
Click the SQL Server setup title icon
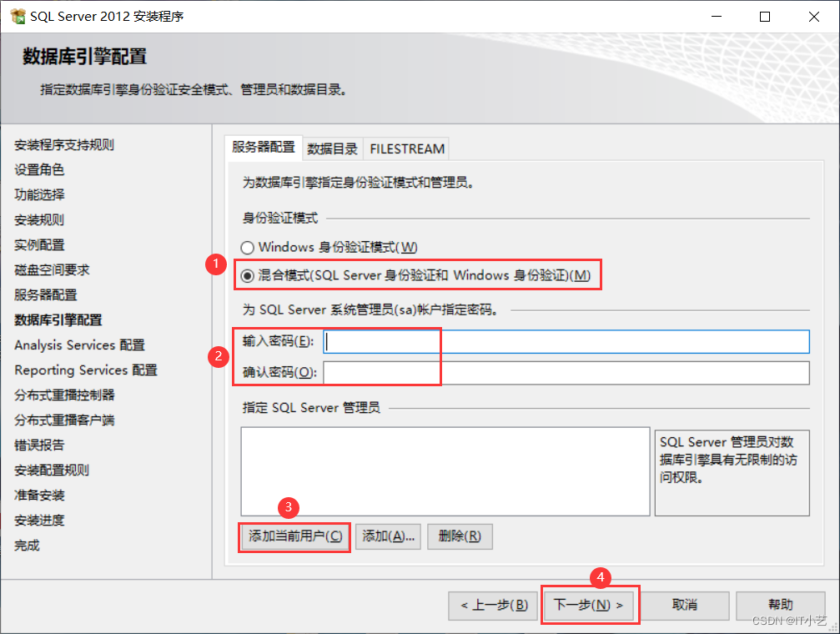(18, 17)
